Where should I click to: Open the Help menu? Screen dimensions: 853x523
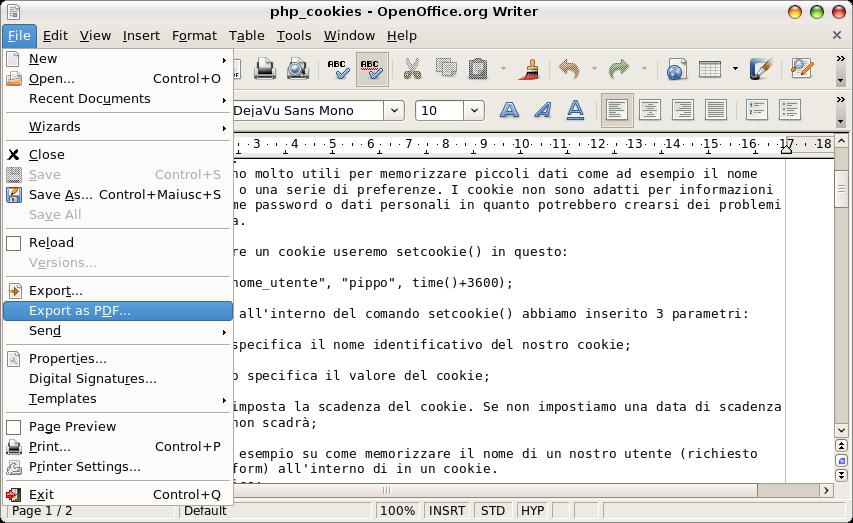[402, 36]
